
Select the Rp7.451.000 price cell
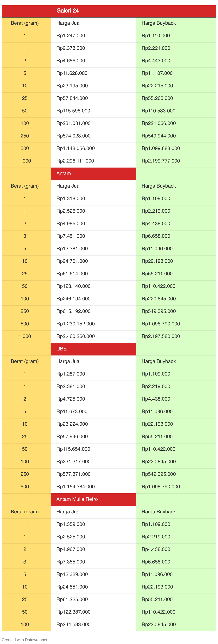pyautogui.click(x=71, y=236)
